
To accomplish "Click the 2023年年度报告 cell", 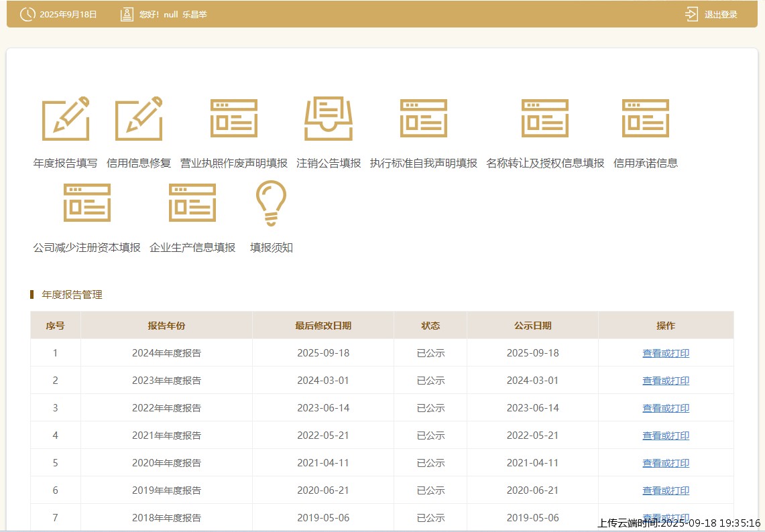I will tap(166, 381).
